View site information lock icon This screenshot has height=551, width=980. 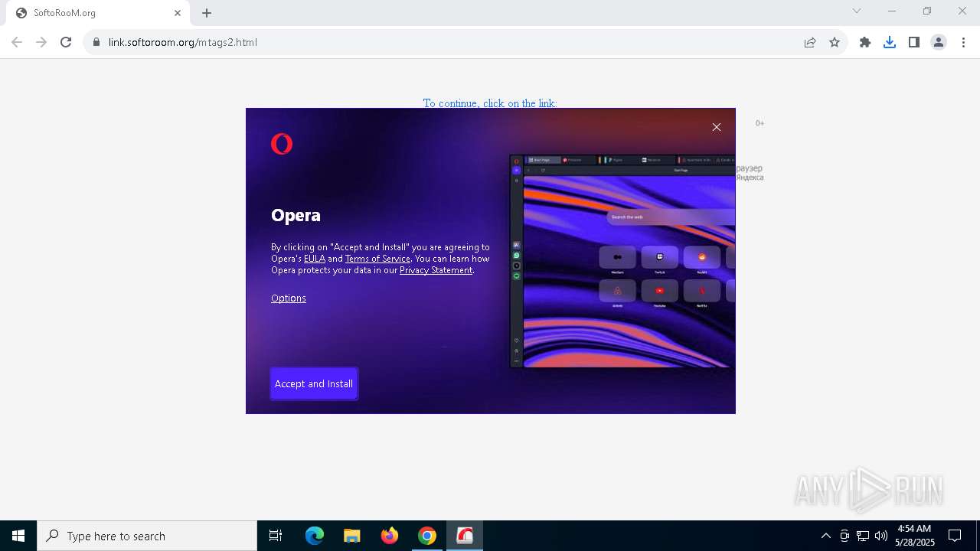(96, 42)
